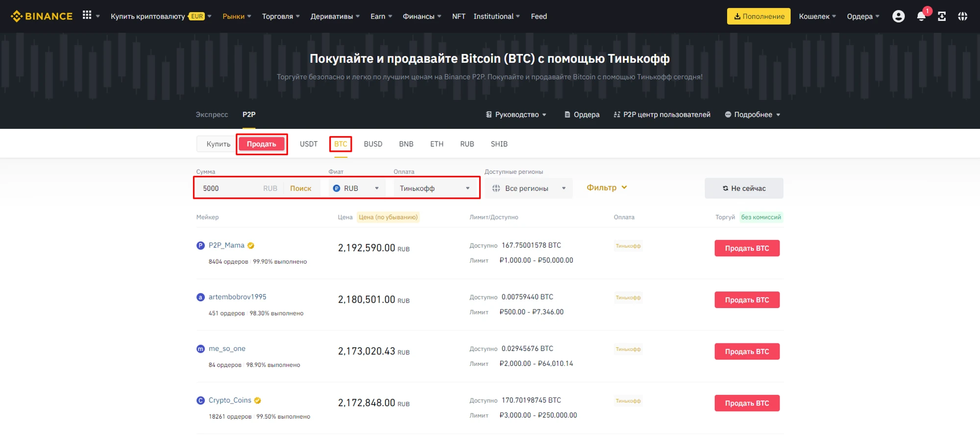Switch to the Экспресс tab

(x=212, y=115)
